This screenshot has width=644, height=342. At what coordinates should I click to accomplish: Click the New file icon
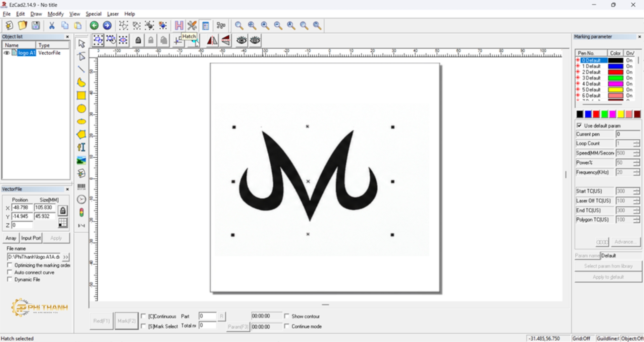[x=9, y=25]
